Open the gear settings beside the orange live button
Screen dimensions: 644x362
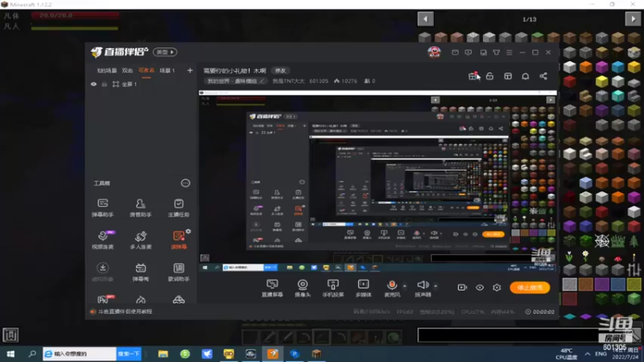click(497, 287)
